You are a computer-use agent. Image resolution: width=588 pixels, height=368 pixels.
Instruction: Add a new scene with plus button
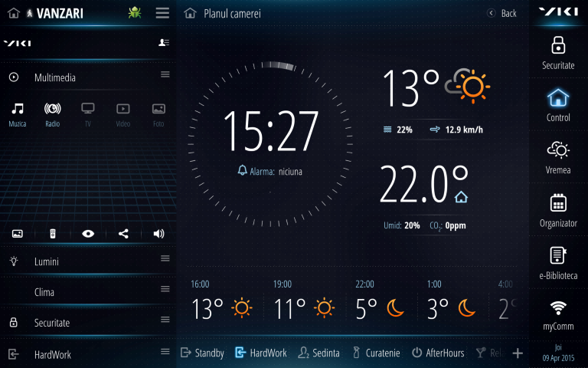(518, 353)
